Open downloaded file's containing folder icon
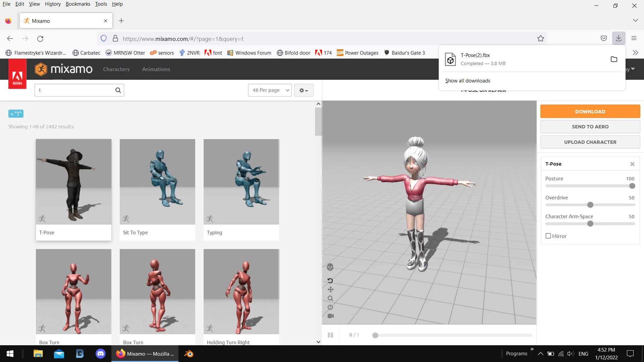Viewport: 644px width, 362px height. (614, 59)
